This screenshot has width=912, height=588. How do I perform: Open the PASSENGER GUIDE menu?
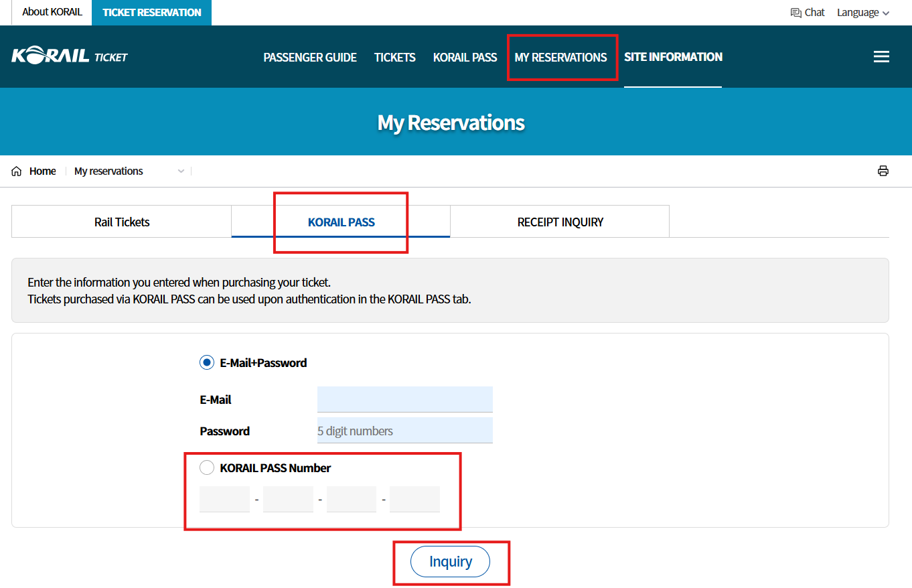310,57
